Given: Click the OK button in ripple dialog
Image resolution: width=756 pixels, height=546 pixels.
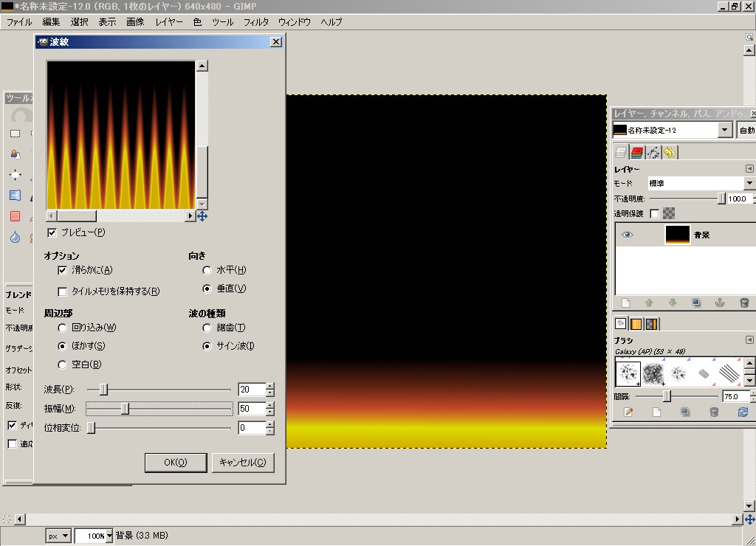Looking at the screenshot, I should tap(175, 463).
